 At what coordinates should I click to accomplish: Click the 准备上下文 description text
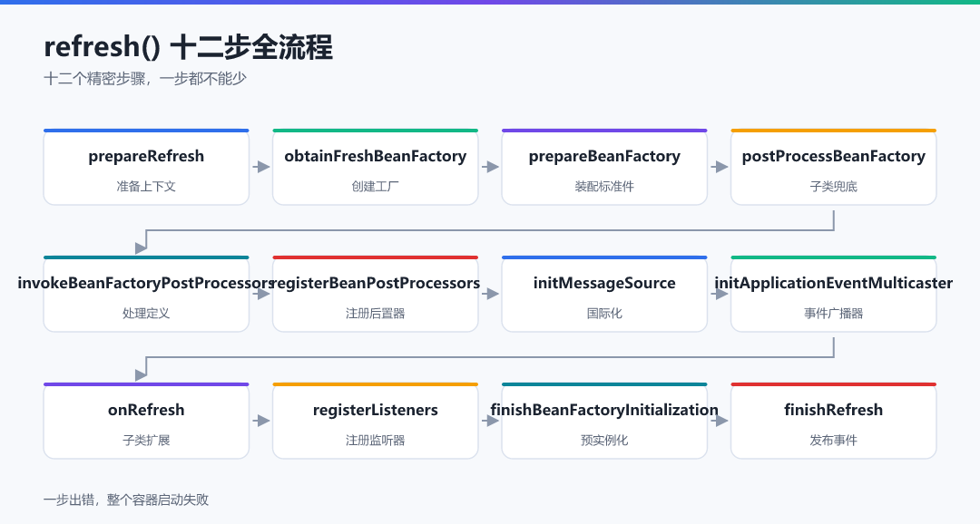coord(146,186)
